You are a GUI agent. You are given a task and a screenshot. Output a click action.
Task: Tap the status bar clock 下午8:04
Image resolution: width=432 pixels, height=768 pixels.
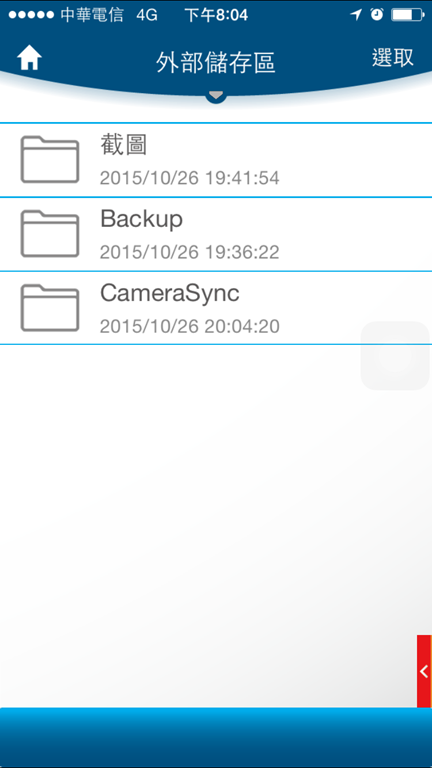tap(216, 15)
